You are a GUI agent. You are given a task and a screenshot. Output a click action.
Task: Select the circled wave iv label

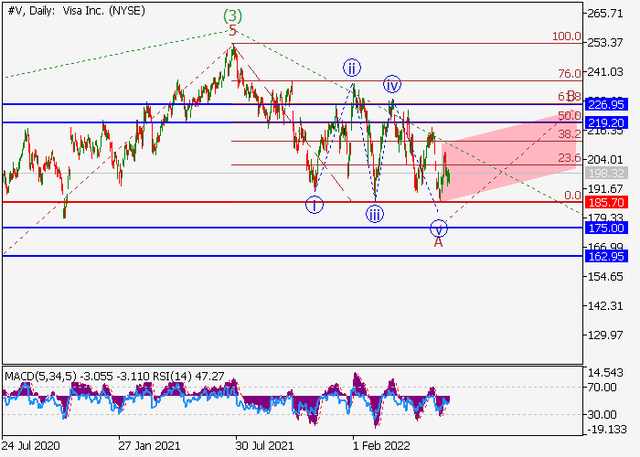pos(392,85)
